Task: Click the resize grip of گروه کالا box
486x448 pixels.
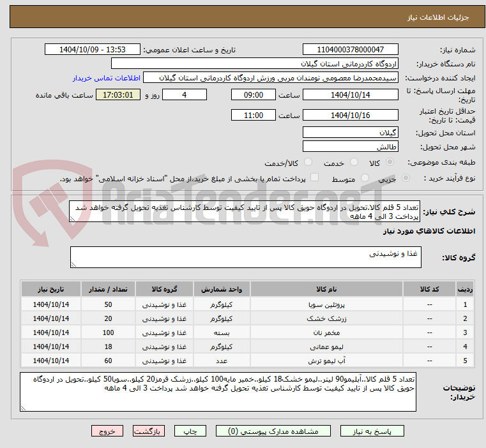Action: [x=73, y=265]
